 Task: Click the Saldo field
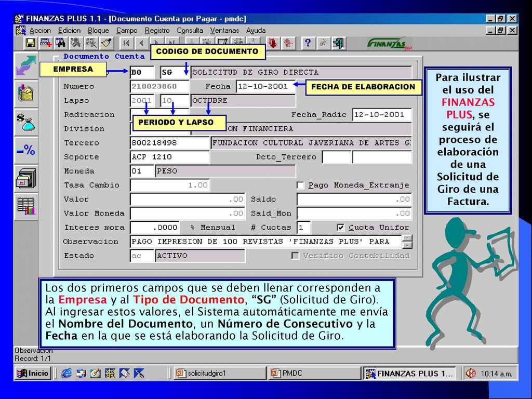(x=354, y=199)
